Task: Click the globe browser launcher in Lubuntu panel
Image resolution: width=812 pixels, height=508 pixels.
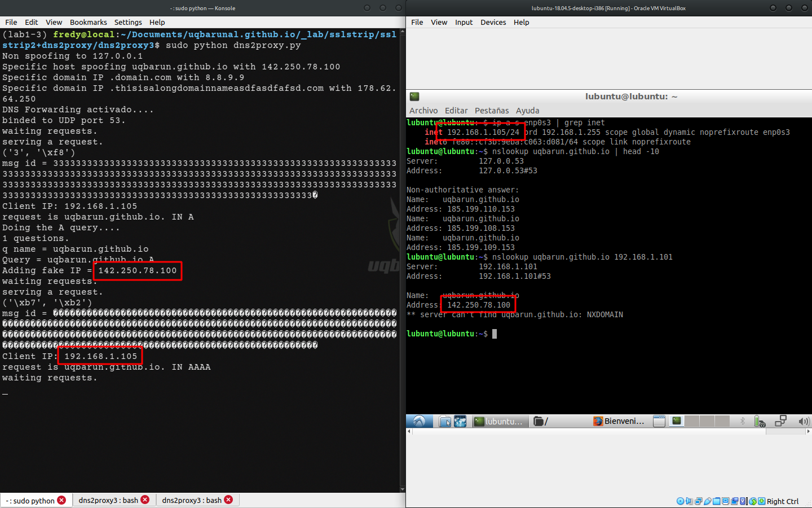Action: (460, 421)
